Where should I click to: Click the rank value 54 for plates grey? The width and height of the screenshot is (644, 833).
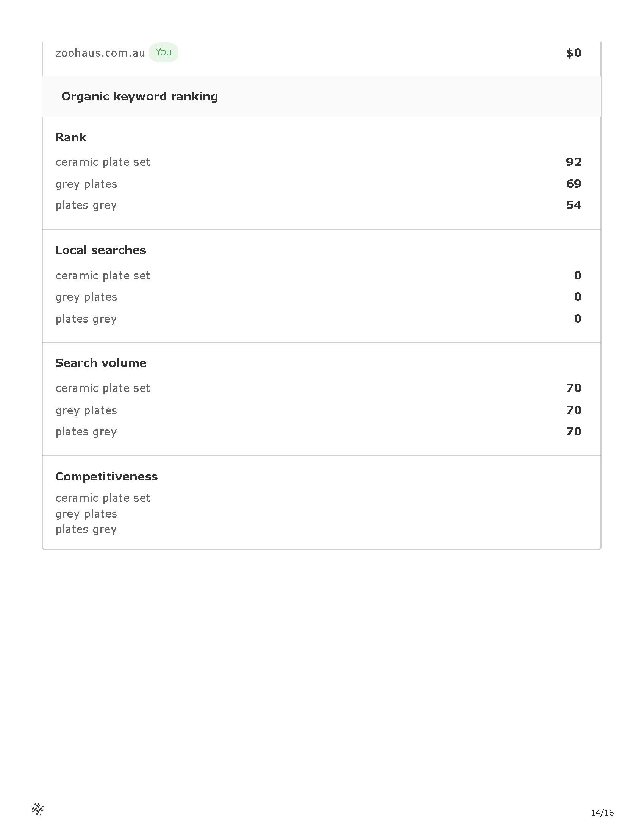tap(574, 205)
